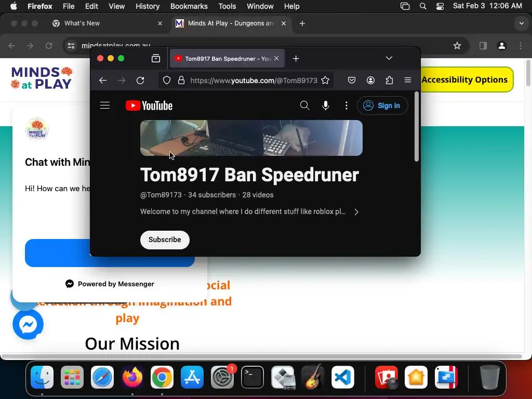The image size is (532, 399).
Task: Open the Firefox application hamburger menu
Action: point(408,80)
